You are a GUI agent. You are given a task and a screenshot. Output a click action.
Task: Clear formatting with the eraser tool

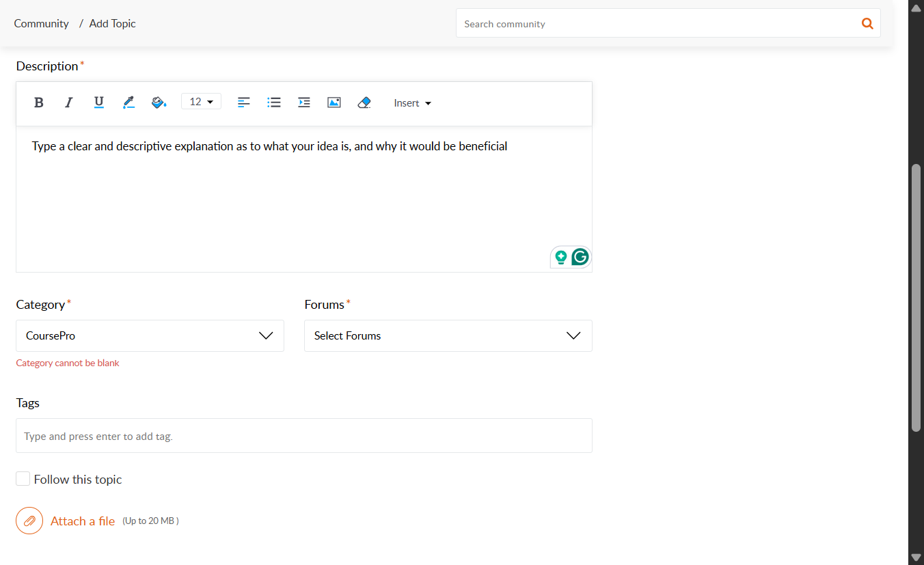click(x=364, y=102)
